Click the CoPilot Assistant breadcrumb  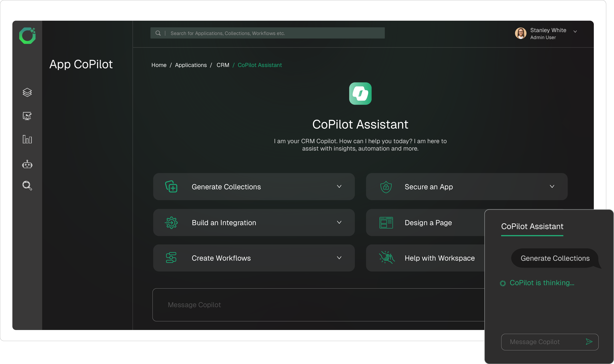[x=260, y=65]
